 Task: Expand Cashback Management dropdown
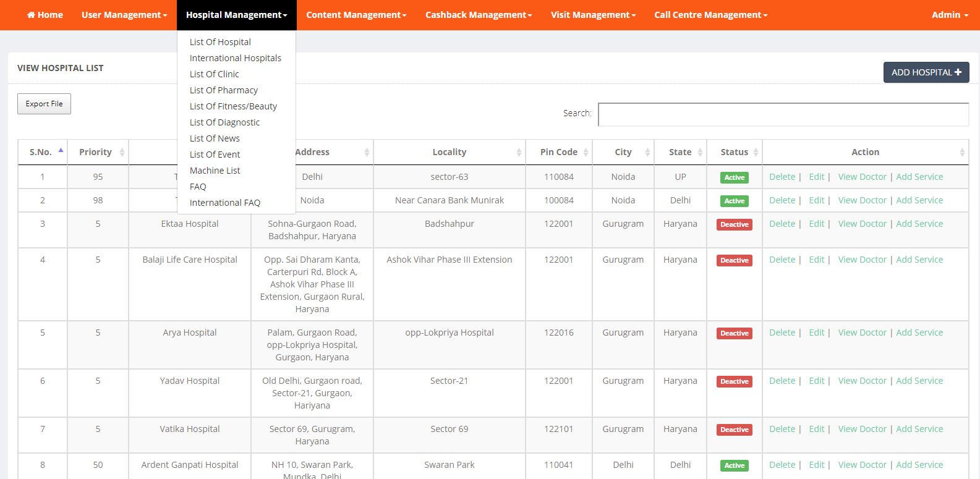(478, 15)
